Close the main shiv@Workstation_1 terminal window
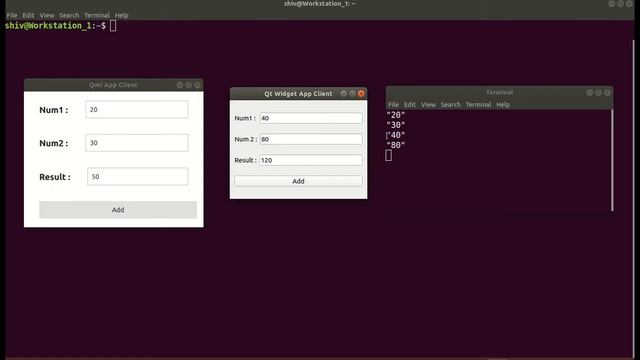This screenshot has width=640, height=360. click(x=629, y=4)
